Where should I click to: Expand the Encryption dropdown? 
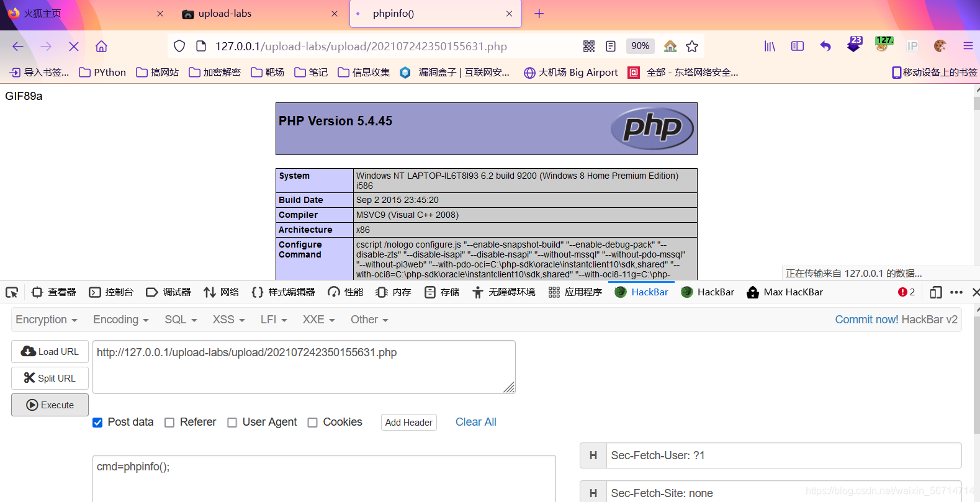pos(47,320)
